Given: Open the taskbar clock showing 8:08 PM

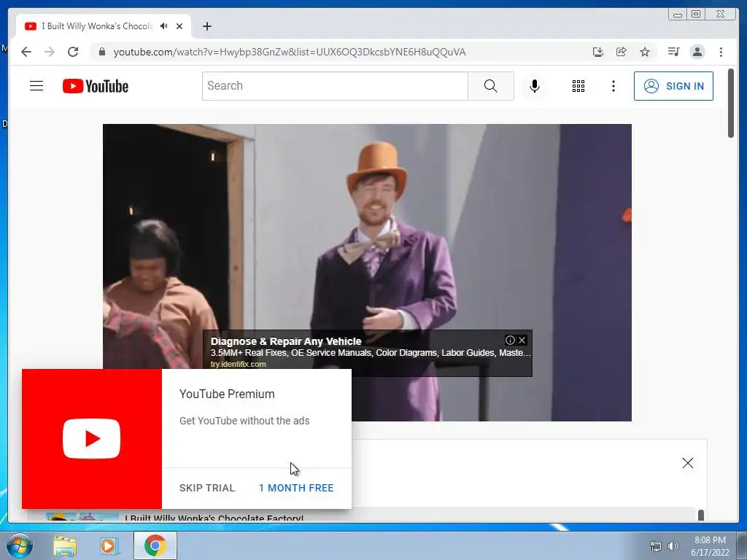Looking at the screenshot, I should [x=710, y=546].
